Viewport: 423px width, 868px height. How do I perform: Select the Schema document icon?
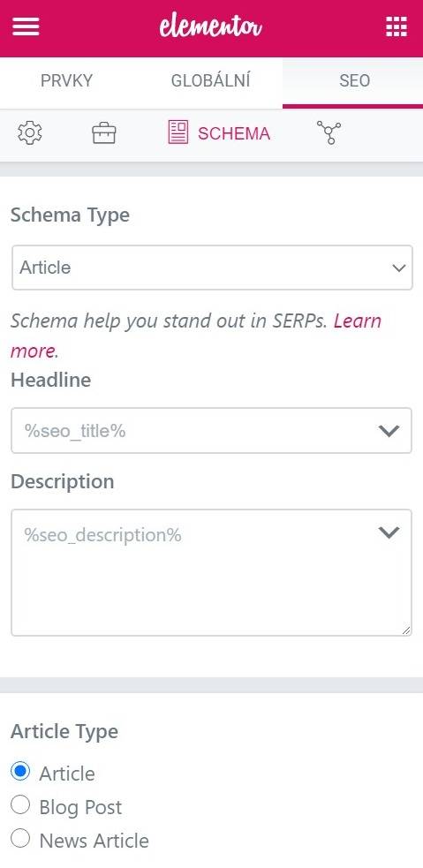[178, 132]
